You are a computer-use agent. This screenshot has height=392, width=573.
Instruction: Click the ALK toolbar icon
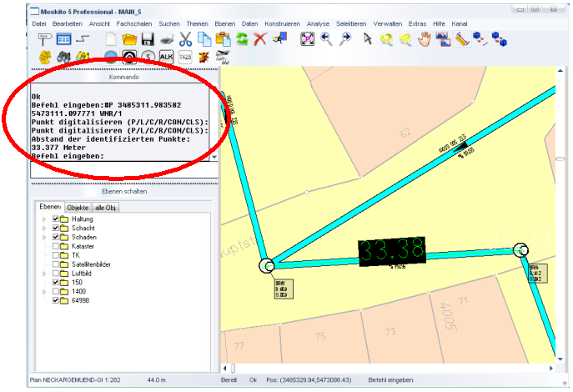[x=166, y=57]
